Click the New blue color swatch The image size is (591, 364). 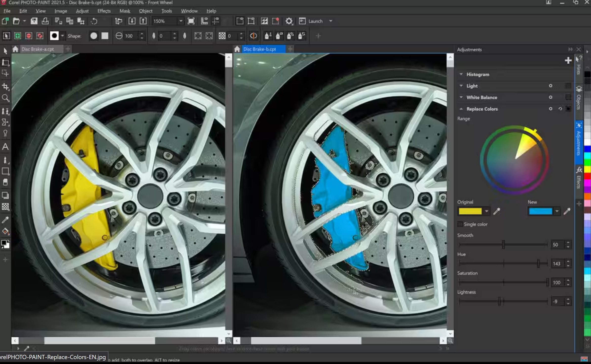point(540,211)
